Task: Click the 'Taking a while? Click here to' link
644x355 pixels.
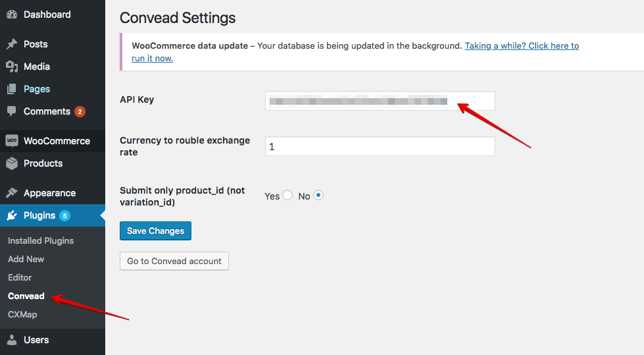Action: tap(522, 45)
